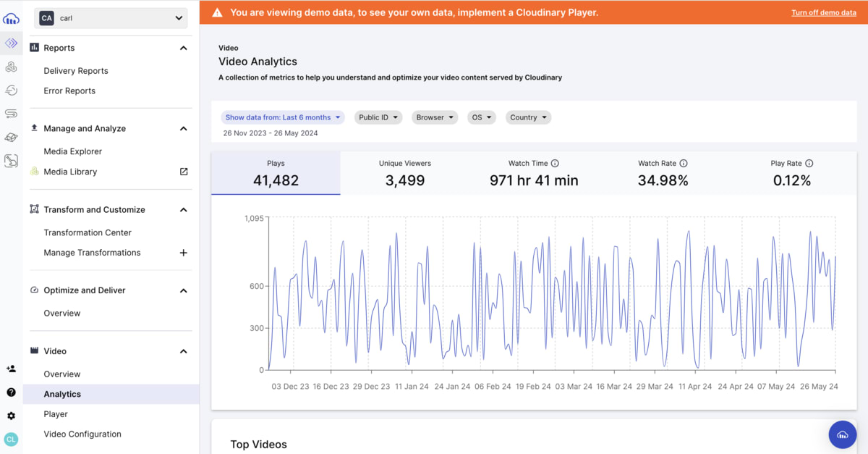Click the Play Rate info icon
Viewport: 868px width, 454px height.
coord(809,164)
